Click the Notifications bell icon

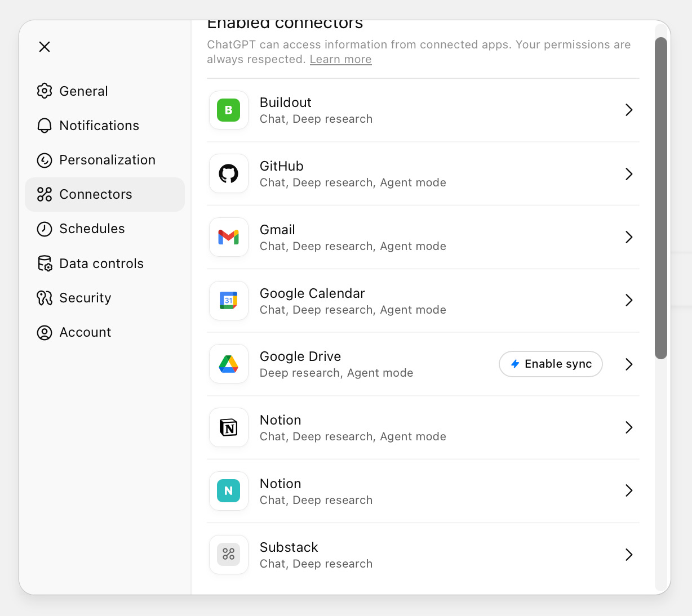click(x=45, y=126)
